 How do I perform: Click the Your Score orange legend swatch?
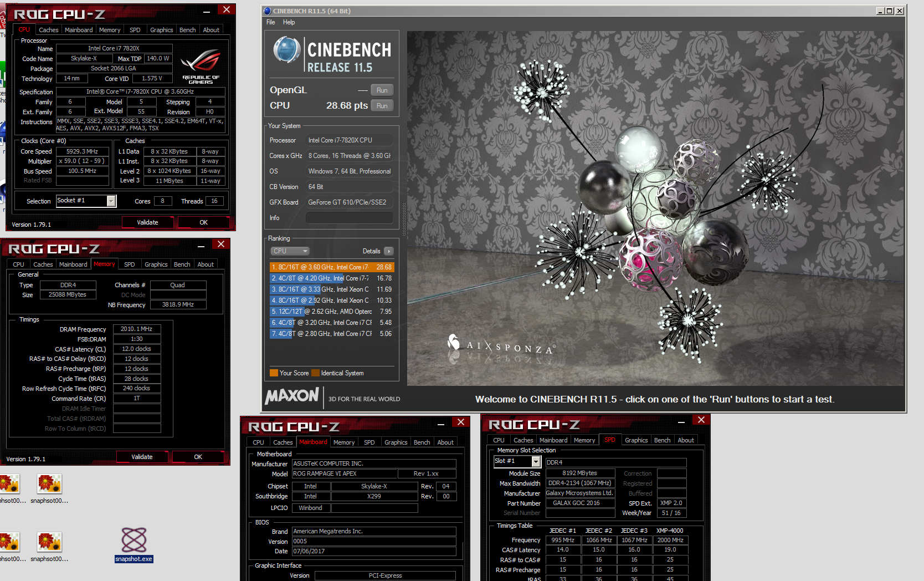[274, 373]
